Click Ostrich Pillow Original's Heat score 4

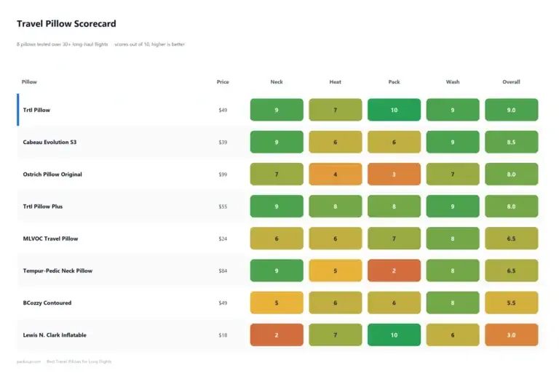pyautogui.click(x=335, y=175)
